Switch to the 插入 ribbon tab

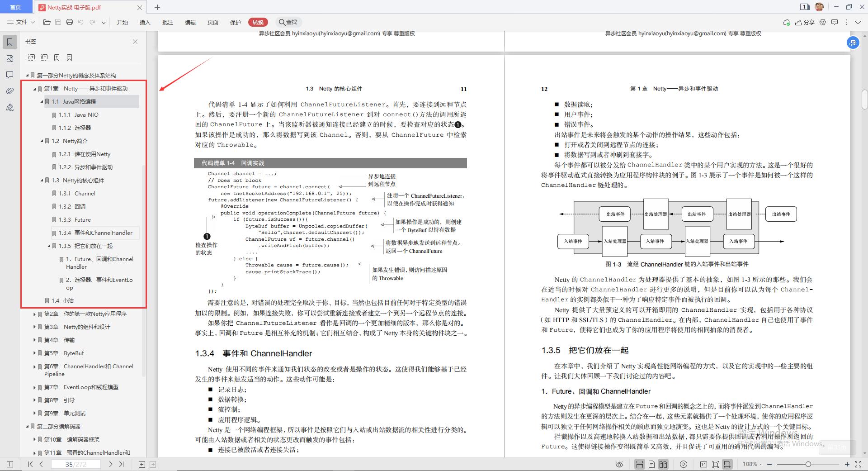click(x=145, y=22)
